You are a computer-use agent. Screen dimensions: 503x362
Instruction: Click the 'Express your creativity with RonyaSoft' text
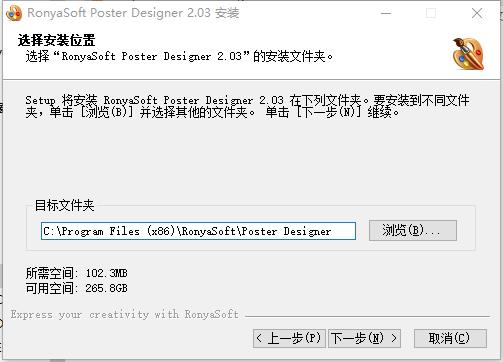(x=125, y=314)
